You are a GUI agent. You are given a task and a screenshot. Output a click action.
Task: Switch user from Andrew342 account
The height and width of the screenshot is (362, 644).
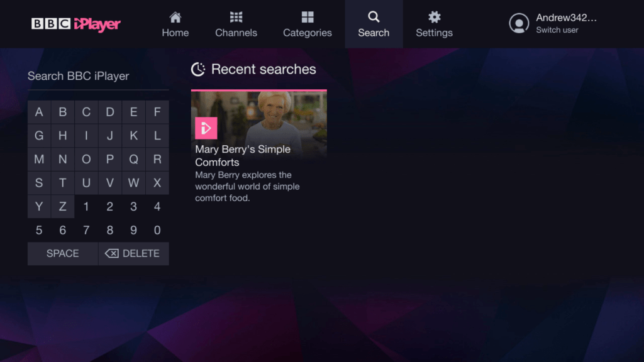pos(557,30)
